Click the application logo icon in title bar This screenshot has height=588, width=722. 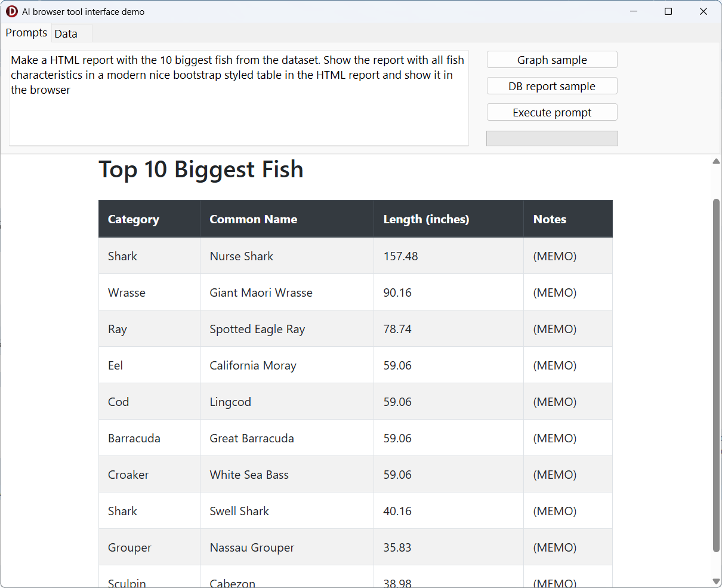(x=12, y=11)
